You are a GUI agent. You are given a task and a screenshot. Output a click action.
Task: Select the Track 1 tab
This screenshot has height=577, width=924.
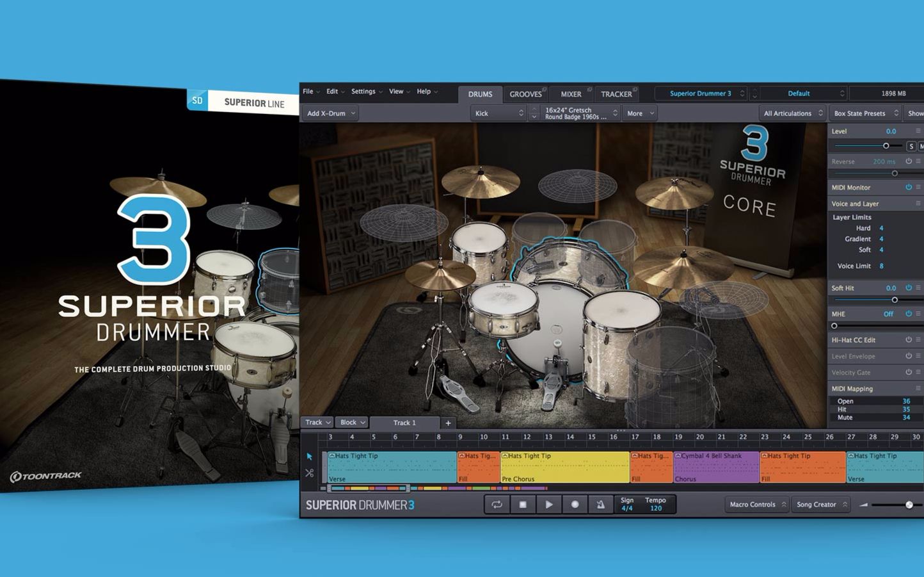point(404,423)
